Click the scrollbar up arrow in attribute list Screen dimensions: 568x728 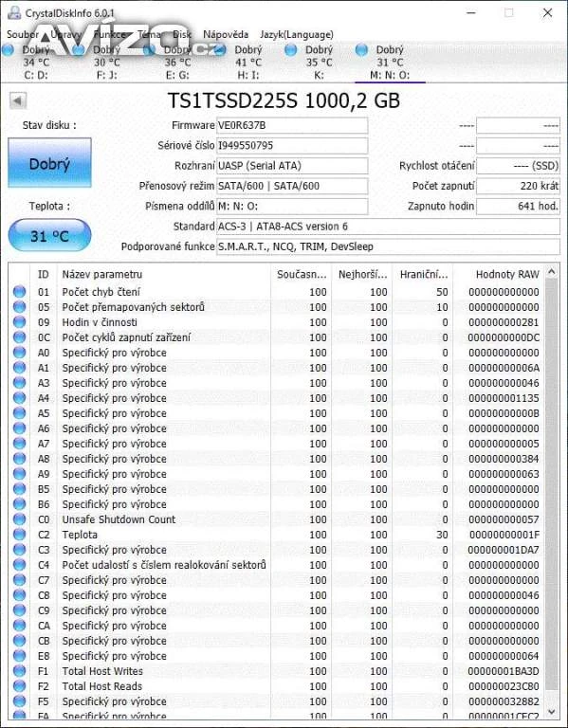(552, 272)
